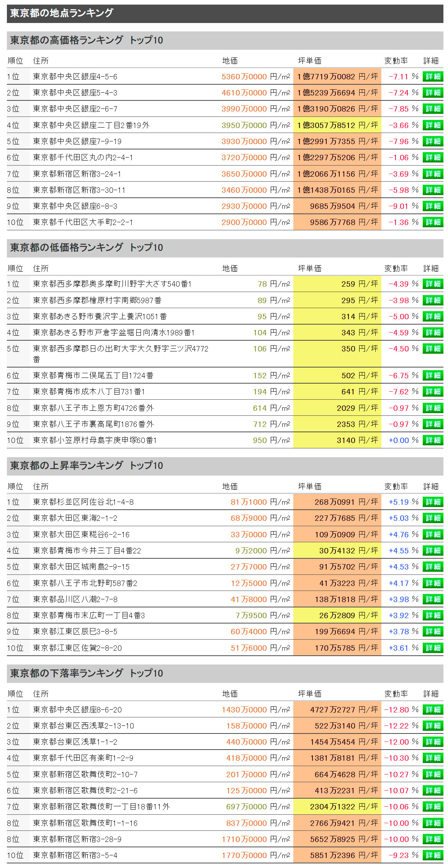
Task: Click 詳細 for 歌舞伎町一丁目18番11外
Action: click(433, 807)
